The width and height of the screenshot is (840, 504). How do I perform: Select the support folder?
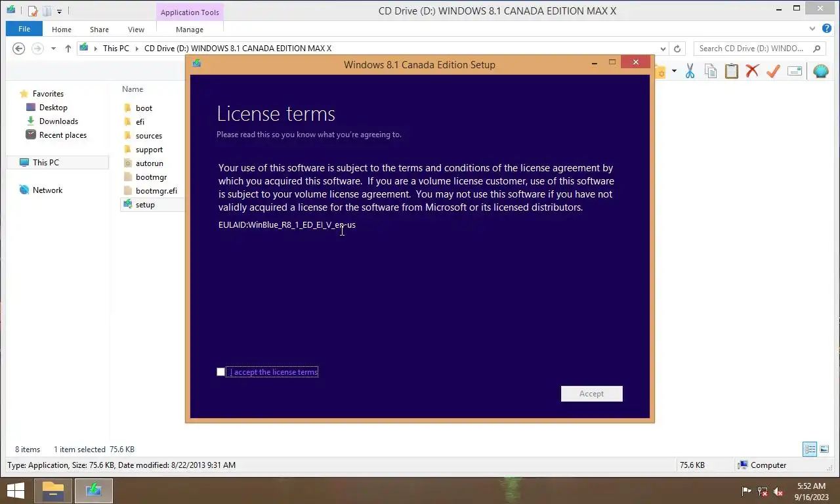pyautogui.click(x=149, y=150)
